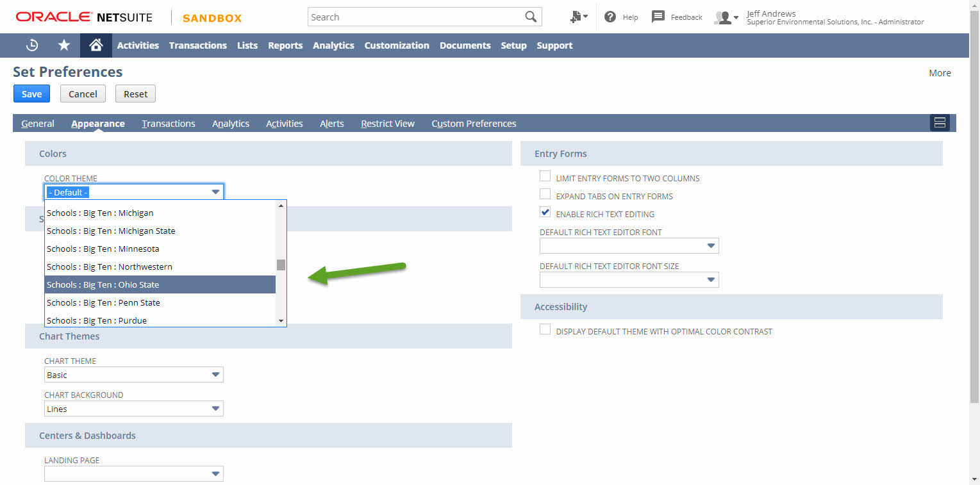The height and width of the screenshot is (485, 980).
Task: Switch to the Transactions preferences tab
Action: [x=168, y=123]
